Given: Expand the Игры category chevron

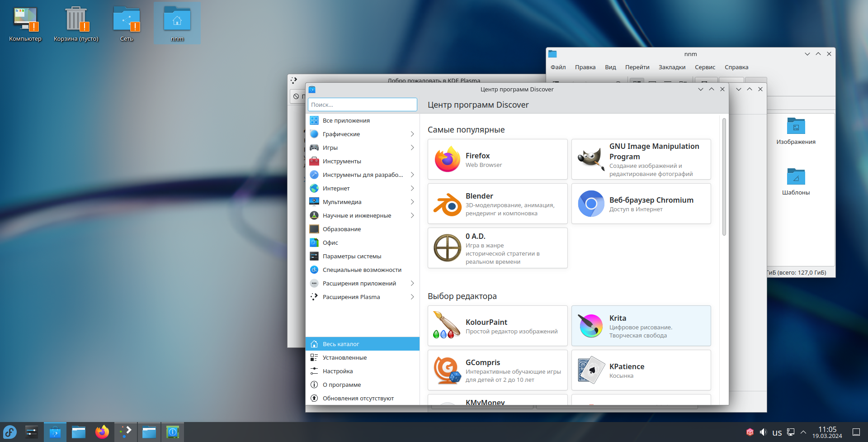Looking at the screenshot, I should [412, 147].
